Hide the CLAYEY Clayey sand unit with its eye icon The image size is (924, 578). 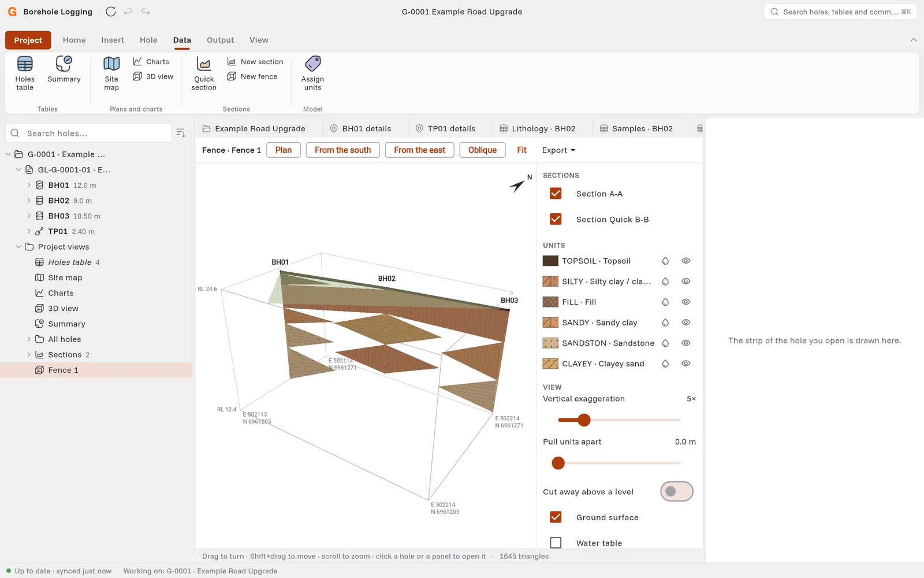pyautogui.click(x=686, y=364)
